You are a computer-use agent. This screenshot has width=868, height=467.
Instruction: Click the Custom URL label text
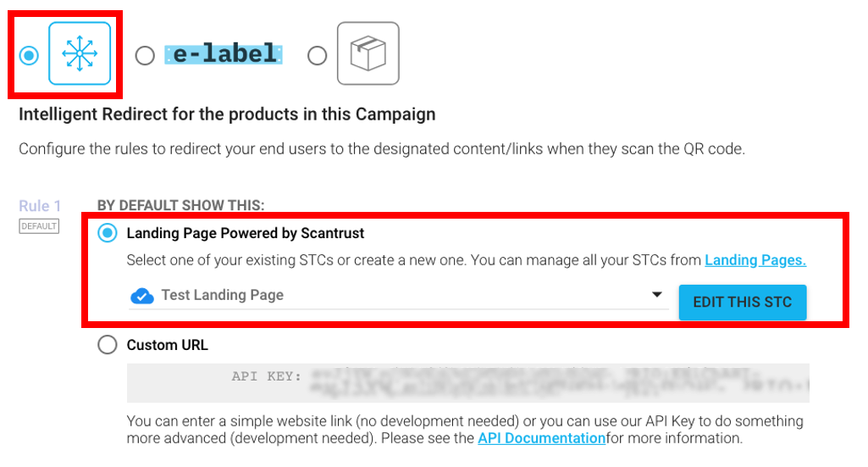(167, 345)
